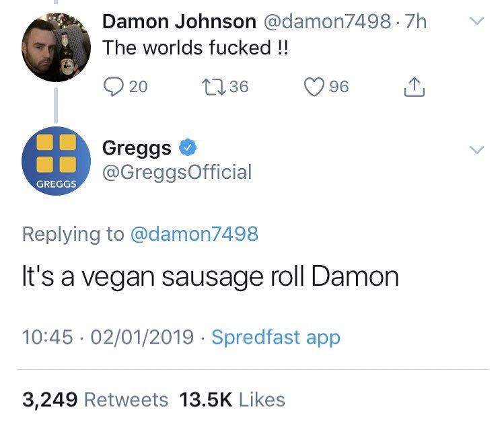The width and height of the screenshot is (504, 427).
Task: Click the 7h timestamp on Damon's tweet
Action: point(415,22)
